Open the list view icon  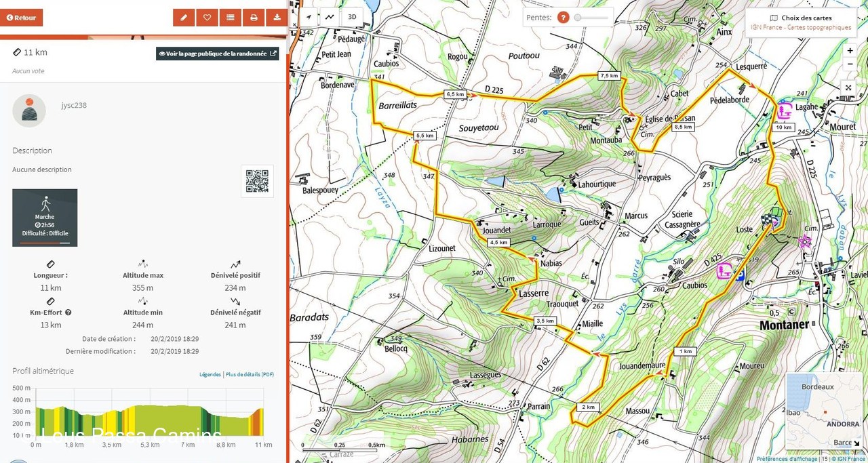coord(231,18)
